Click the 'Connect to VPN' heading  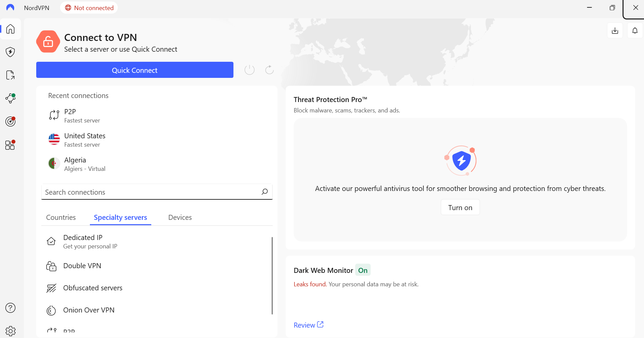101,38
